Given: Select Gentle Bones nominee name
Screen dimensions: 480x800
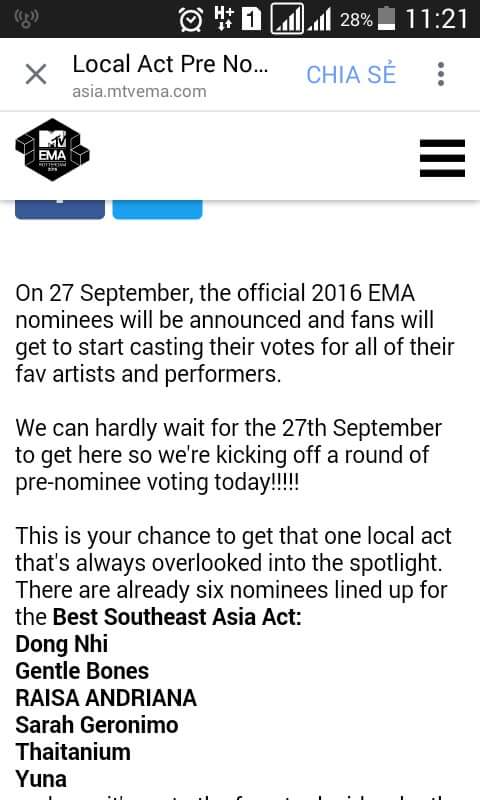Looking at the screenshot, I should [x=82, y=671].
